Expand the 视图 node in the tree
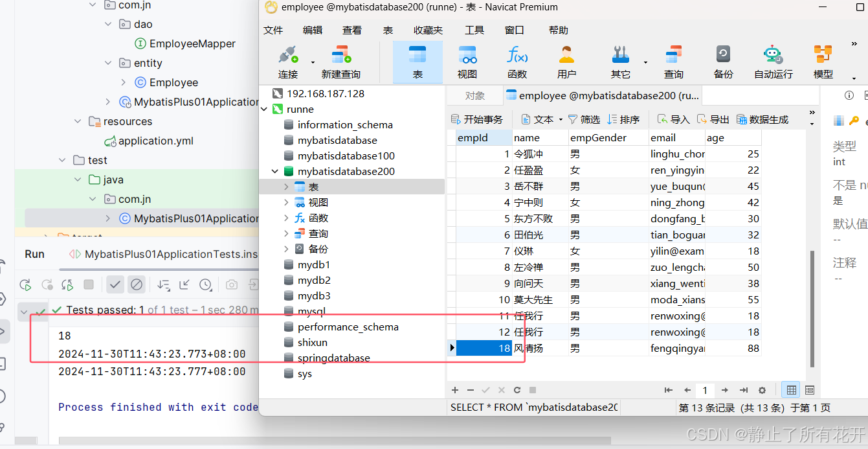Image resolution: width=868 pixels, height=449 pixels. click(x=286, y=203)
